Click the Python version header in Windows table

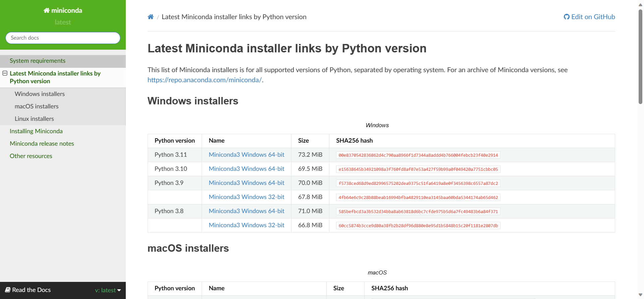point(175,141)
